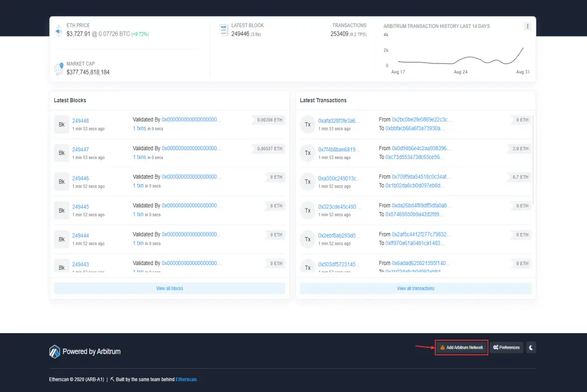Click the Market Cap globe icon
This screenshot has height=392, width=587.
click(59, 69)
